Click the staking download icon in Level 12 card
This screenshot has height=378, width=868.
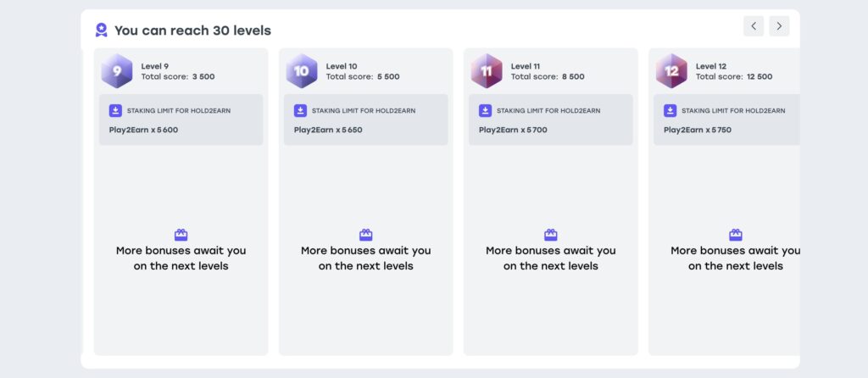coord(670,111)
